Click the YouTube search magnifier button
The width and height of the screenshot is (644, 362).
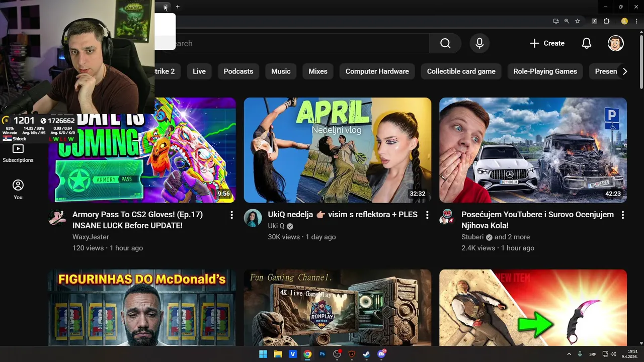point(445,43)
